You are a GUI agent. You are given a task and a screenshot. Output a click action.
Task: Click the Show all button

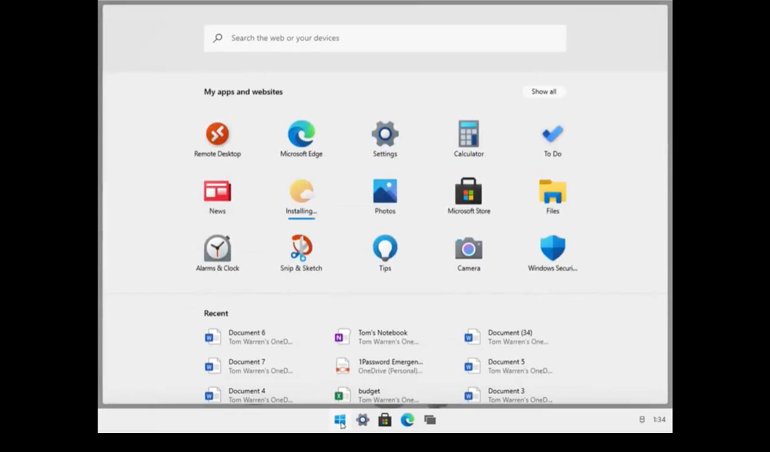[x=544, y=92]
